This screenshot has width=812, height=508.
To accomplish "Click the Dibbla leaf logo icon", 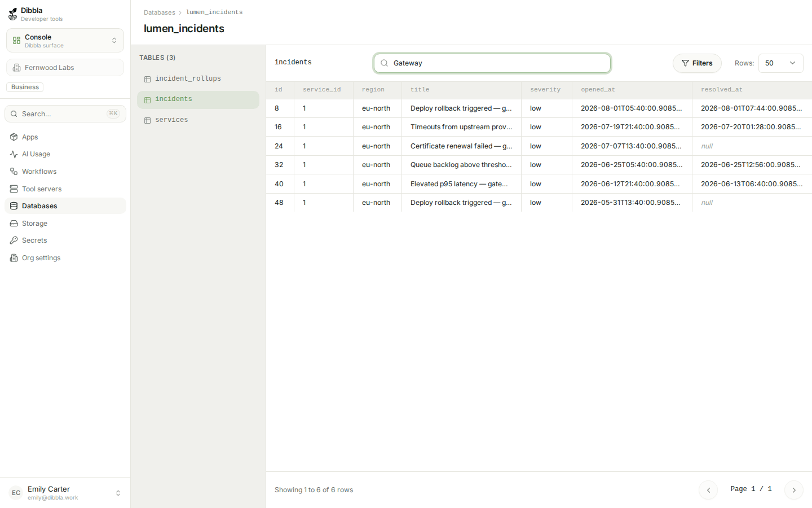I will [13, 14].
